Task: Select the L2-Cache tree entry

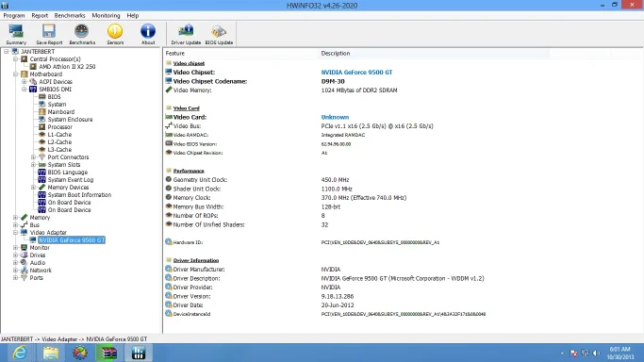Action: pyautogui.click(x=59, y=142)
